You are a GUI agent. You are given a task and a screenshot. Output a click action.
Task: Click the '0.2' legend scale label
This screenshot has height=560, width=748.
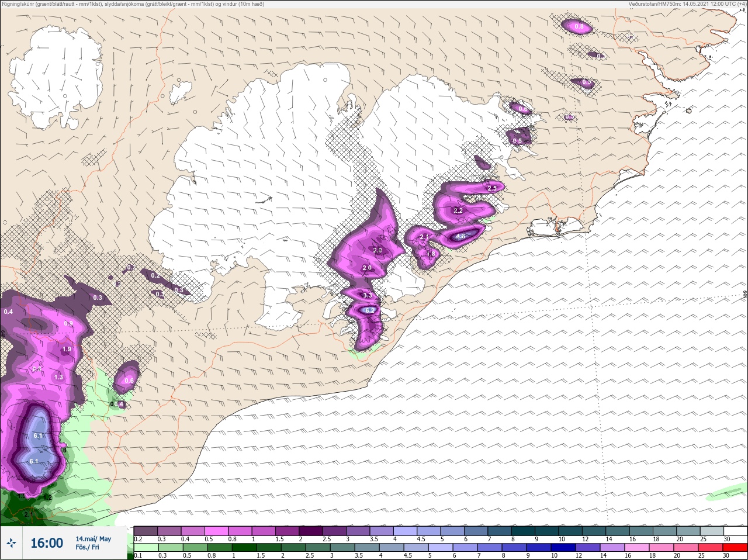(138, 539)
